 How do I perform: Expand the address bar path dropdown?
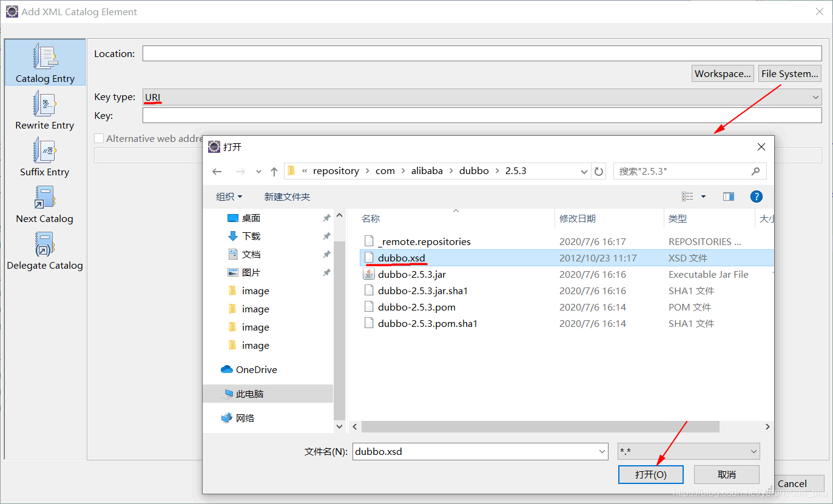coord(584,172)
